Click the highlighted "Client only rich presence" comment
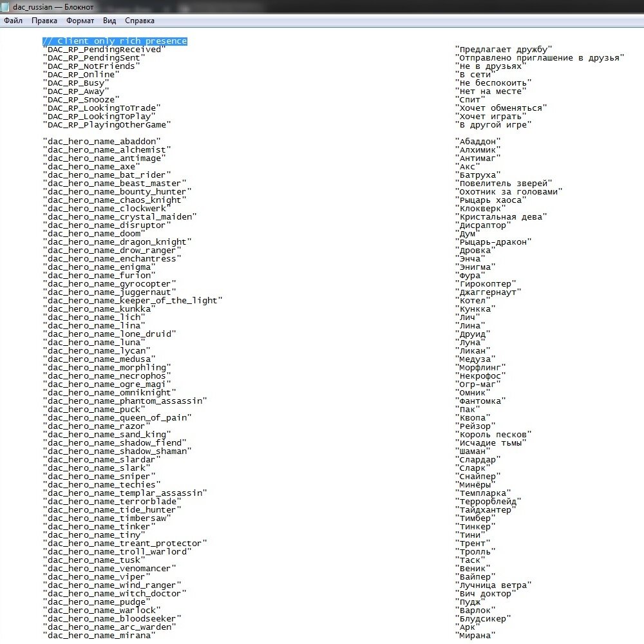 pos(115,41)
